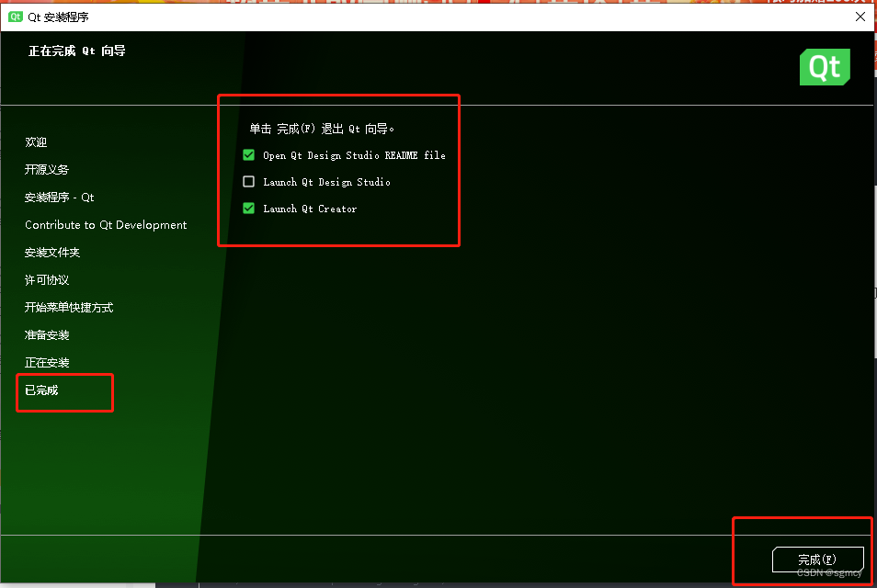
Task: Close the Qt installer window
Action: pos(860,17)
